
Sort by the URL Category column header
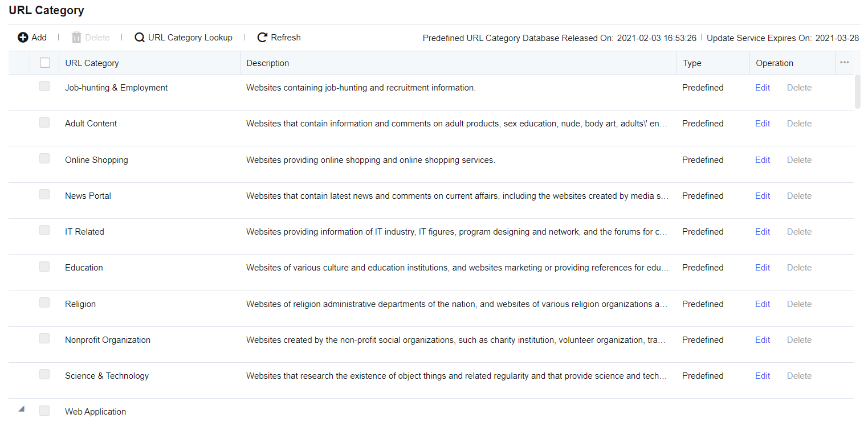pyautogui.click(x=92, y=63)
